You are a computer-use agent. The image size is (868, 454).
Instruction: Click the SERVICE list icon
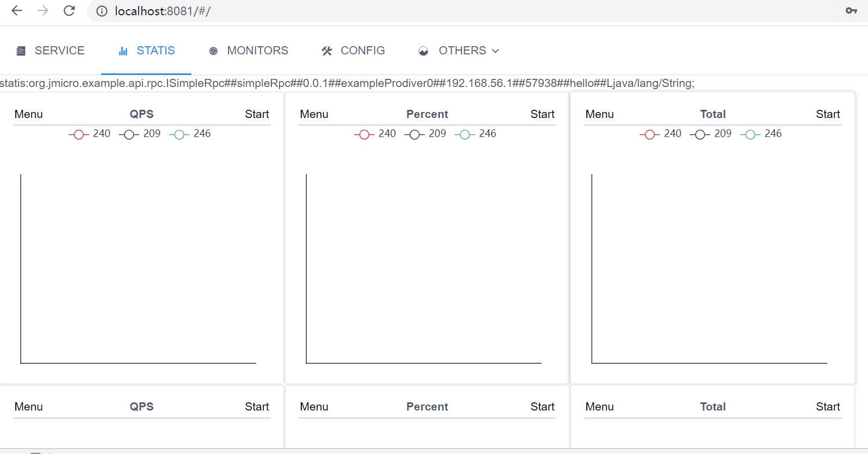click(21, 51)
